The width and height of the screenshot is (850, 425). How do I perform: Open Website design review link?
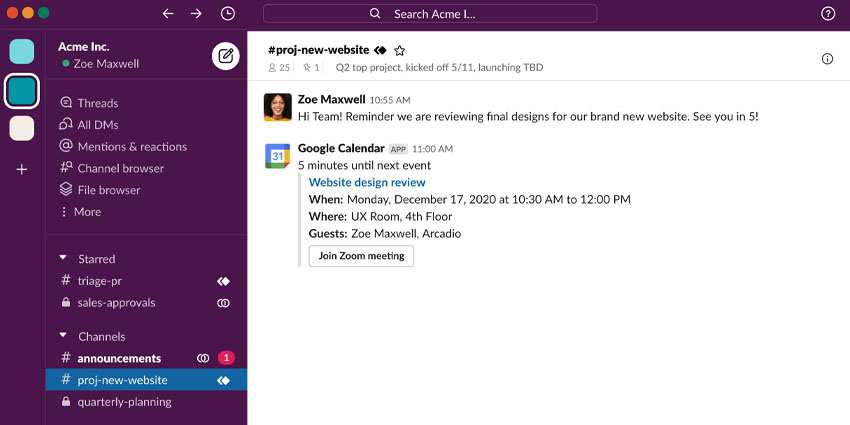(x=367, y=182)
